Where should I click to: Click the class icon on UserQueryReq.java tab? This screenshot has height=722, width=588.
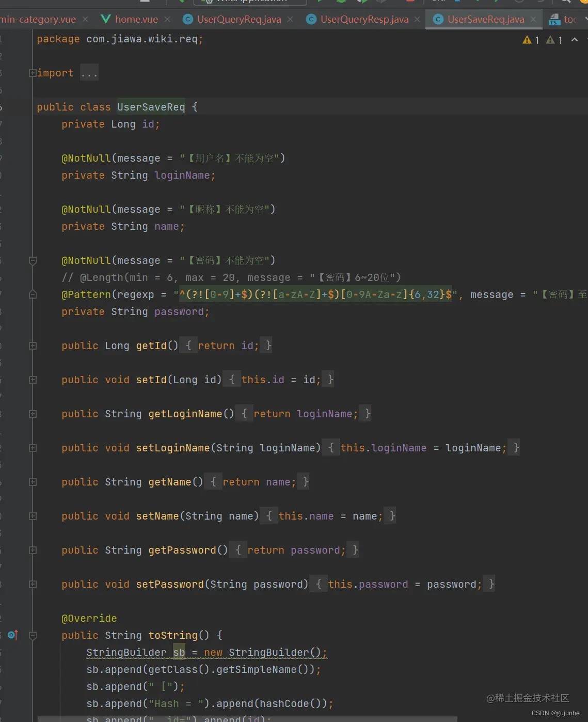click(188, 19)
